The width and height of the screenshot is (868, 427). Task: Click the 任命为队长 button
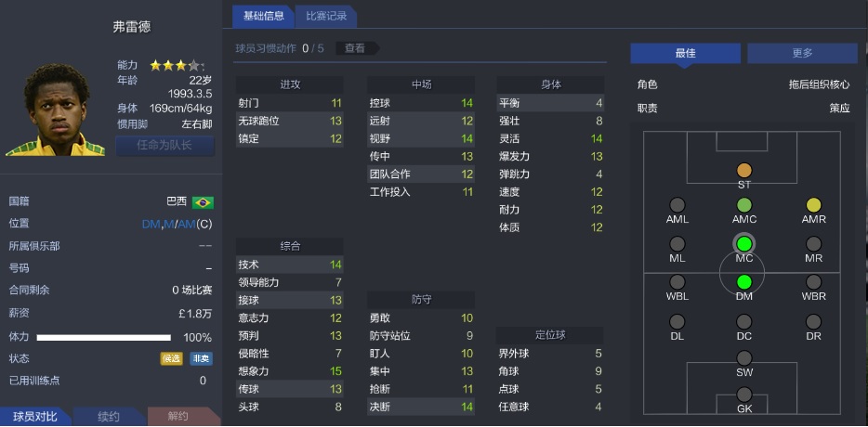coord(164,145)
